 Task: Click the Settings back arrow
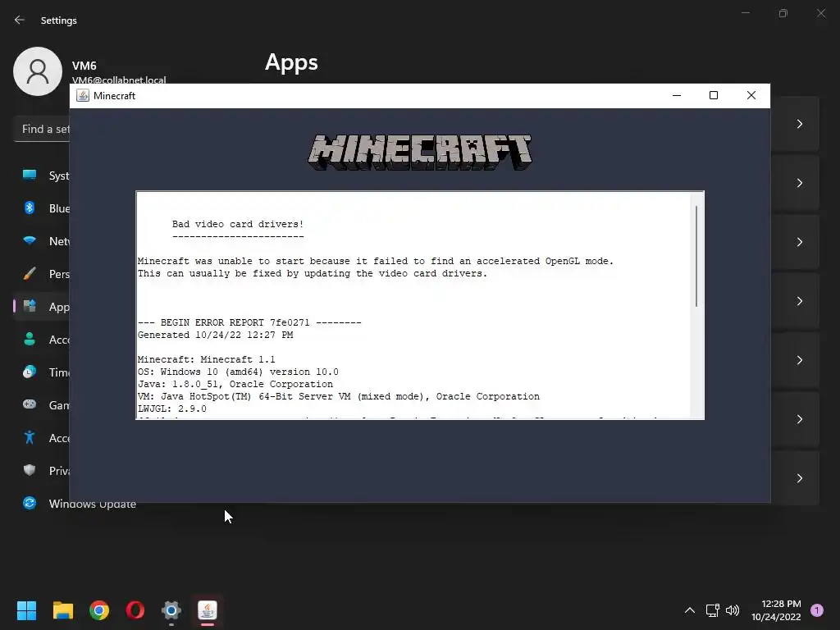[20, 20]
